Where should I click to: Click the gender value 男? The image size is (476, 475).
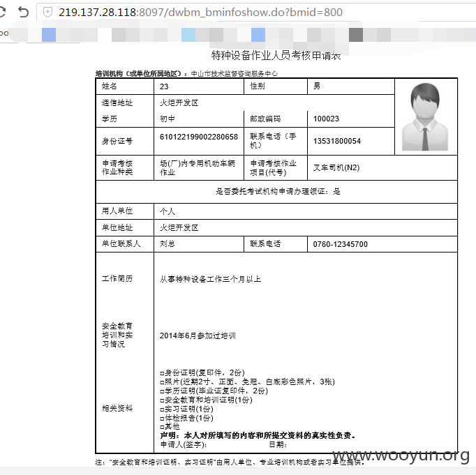317,86
